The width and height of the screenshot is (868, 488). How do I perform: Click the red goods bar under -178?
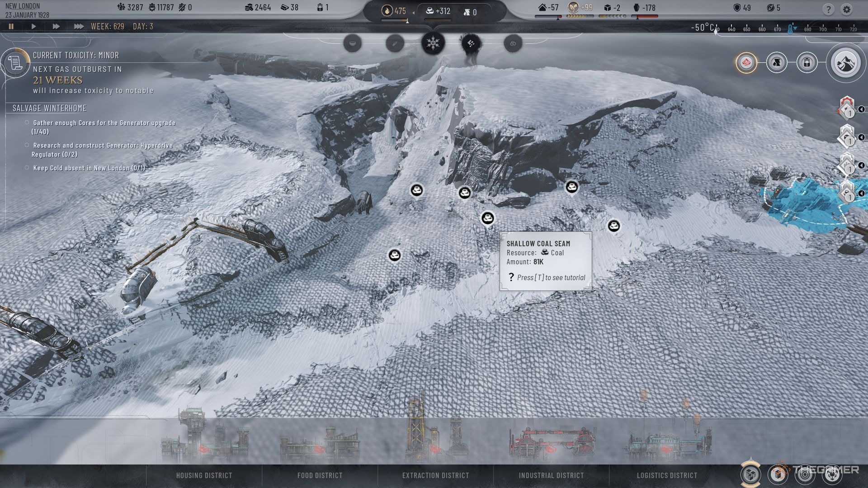(645, 17)
